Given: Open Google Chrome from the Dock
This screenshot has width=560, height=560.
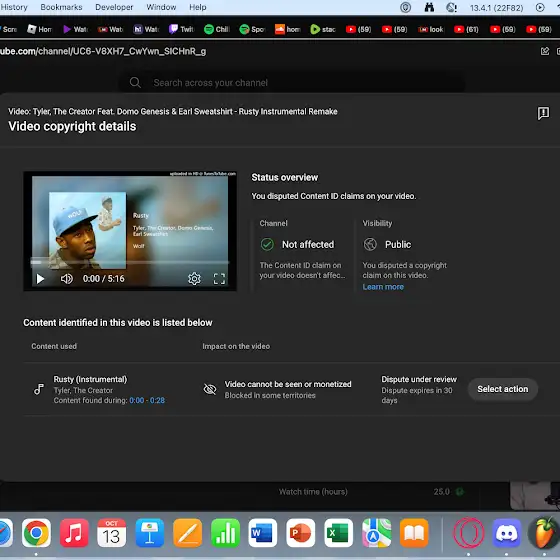Looking at the screenshot, I should click(x=36, y=533).
